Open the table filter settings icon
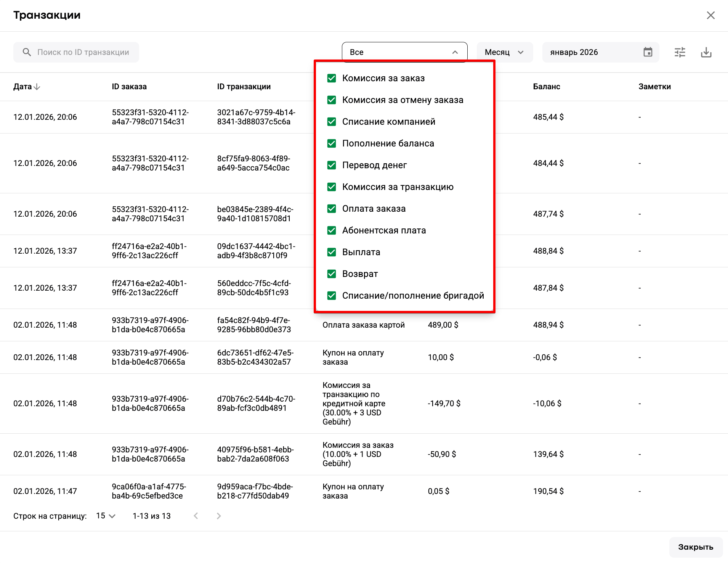728x563 pixels. click(x=680, y=52)
